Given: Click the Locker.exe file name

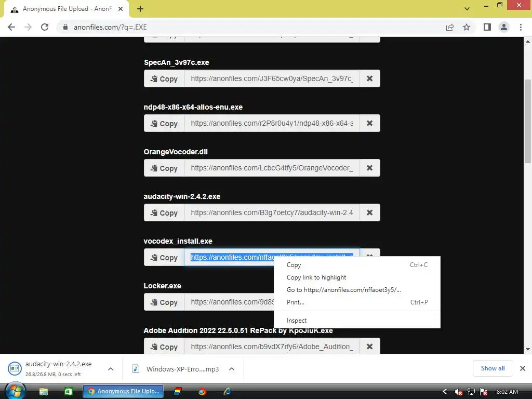Looking at the screenshot, I should (162, 286).
